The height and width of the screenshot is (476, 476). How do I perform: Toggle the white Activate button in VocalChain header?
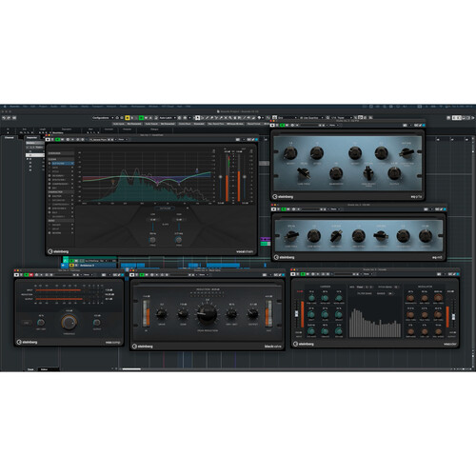tap(48, 140)
